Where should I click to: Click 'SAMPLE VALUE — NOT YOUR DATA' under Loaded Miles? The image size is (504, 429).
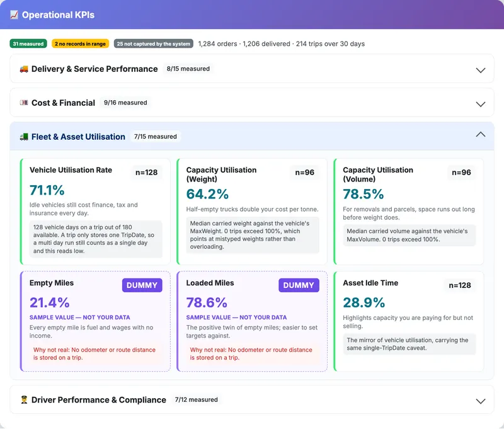(x=236, y=317)
